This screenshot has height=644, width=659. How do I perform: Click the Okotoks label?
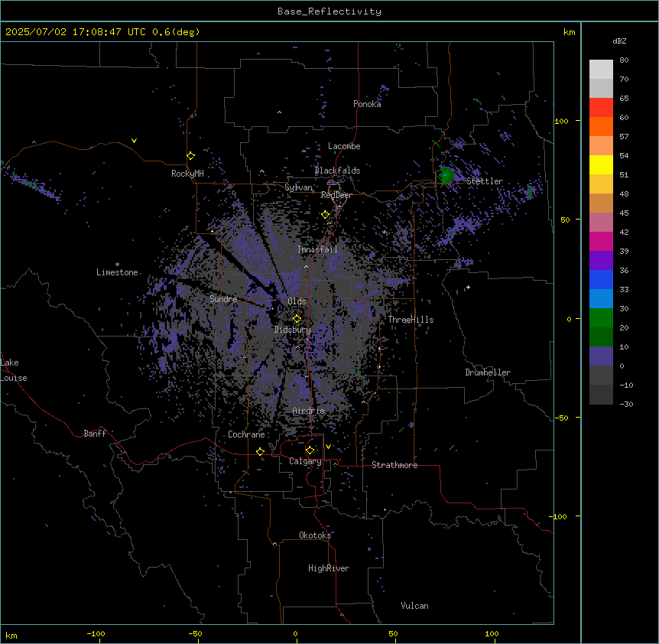[x=315, y=535]
